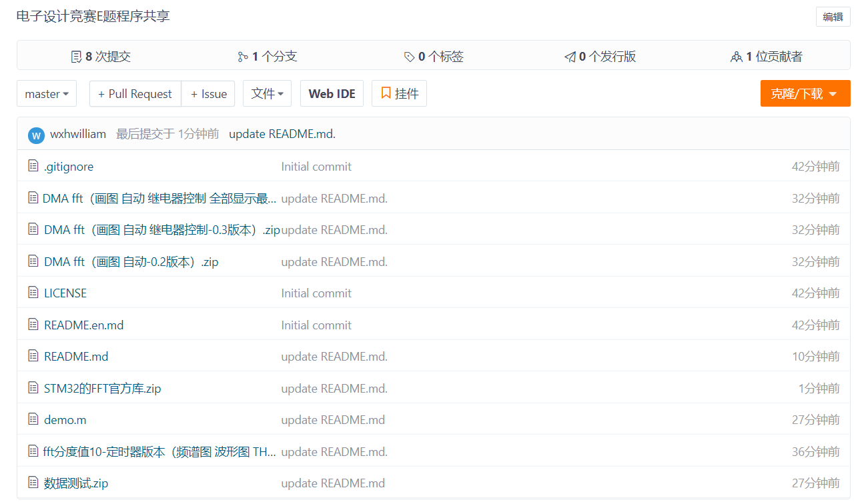Open the master branch dropdown

(47, 93)
